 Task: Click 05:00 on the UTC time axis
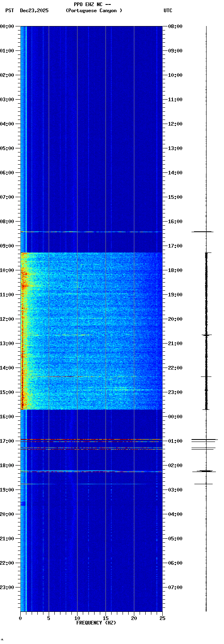pos(175,539)
